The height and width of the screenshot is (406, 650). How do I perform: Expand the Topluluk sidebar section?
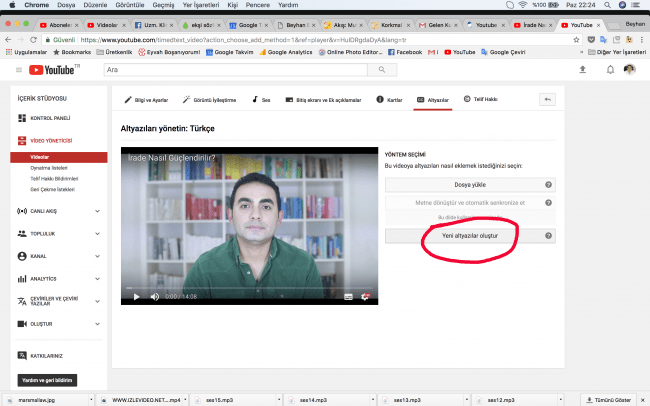click(x=97, y=233)
